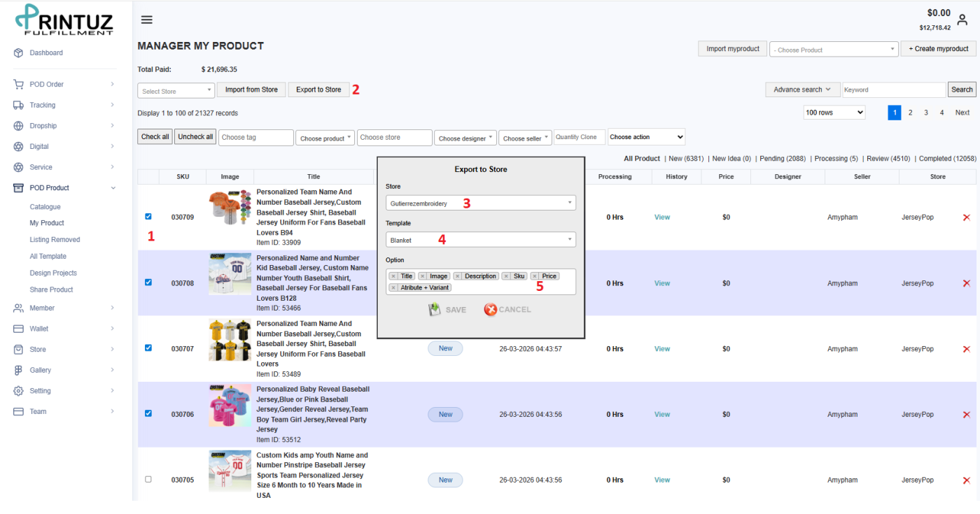
Task: Check the checkbox for SKU 030705
Action: coord(148,479)
